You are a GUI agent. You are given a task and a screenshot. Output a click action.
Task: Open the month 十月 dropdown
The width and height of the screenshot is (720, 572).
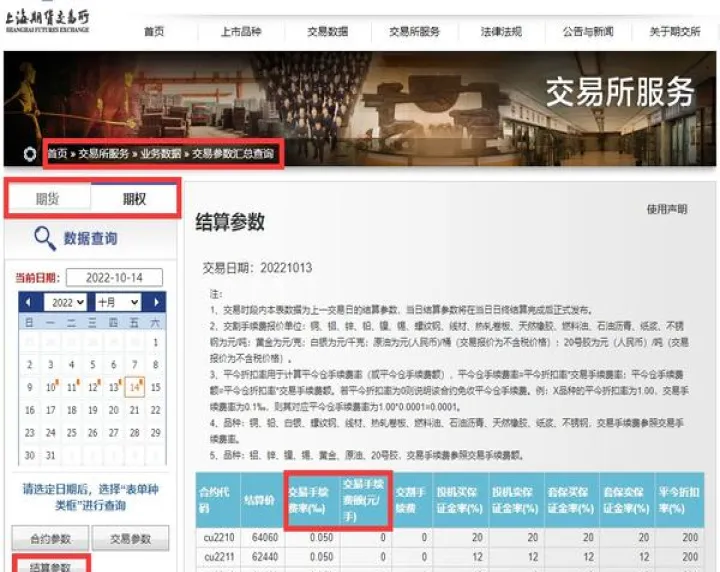(x=118, y=302)
